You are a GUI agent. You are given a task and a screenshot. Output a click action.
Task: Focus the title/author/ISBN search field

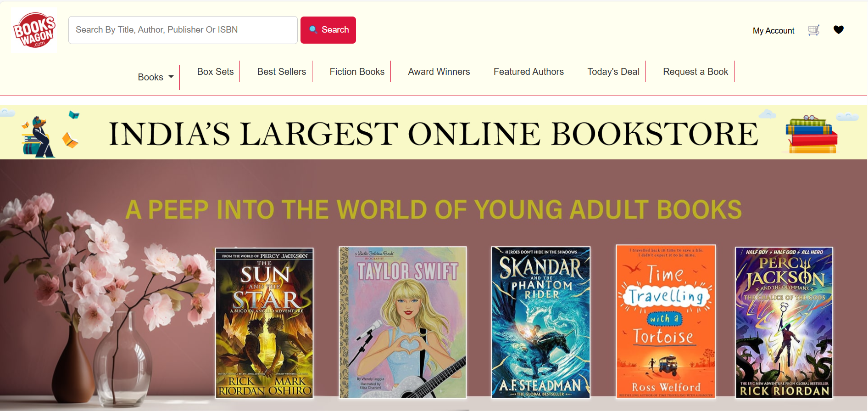(x=183, y=30)
